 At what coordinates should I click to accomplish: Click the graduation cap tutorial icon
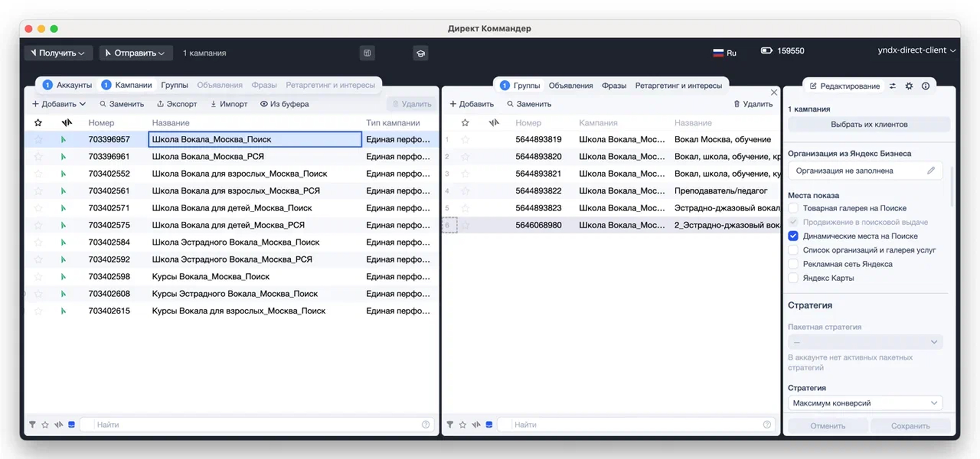[x=420, y=53]
